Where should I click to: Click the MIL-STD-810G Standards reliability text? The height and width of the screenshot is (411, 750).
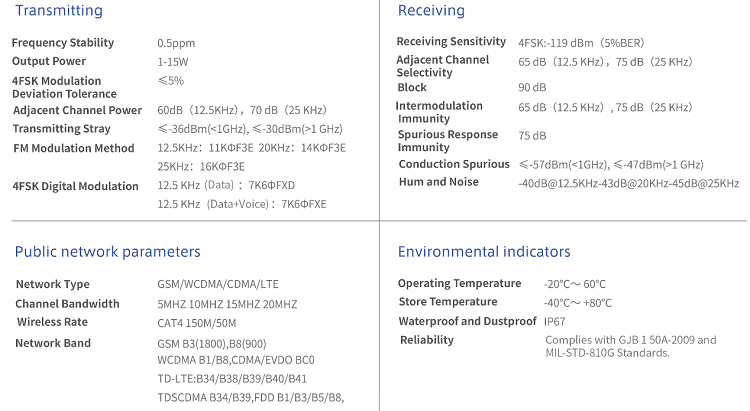pos(607,353)
